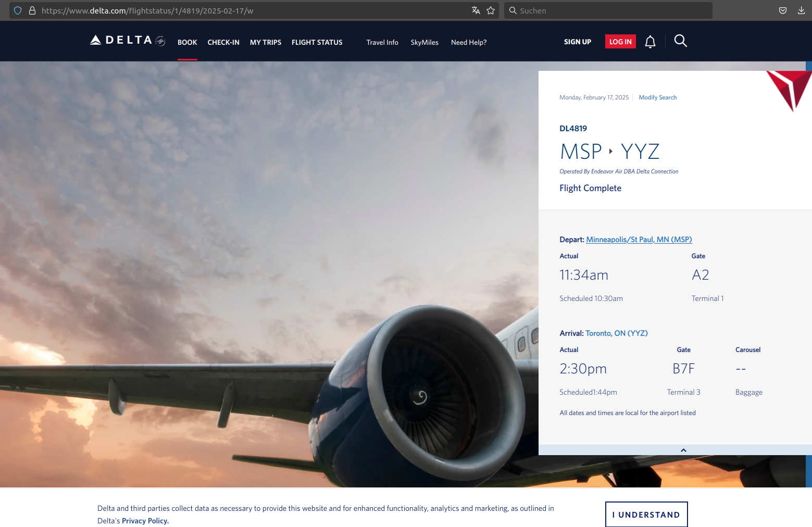The height and width of the screenshot is (527, 812).
Task: Open the Toronto, ON (YYZ) airport link
Action: (617, 333)
